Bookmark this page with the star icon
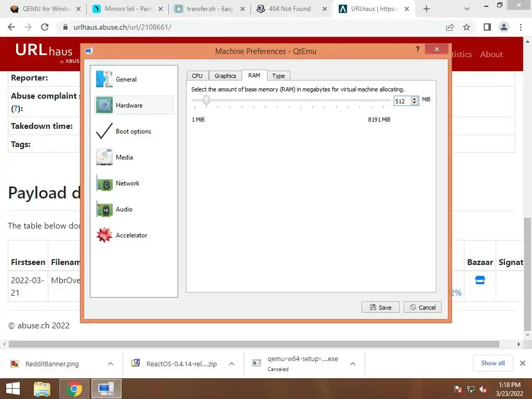The image size is (532, 399). click(467, 27)
